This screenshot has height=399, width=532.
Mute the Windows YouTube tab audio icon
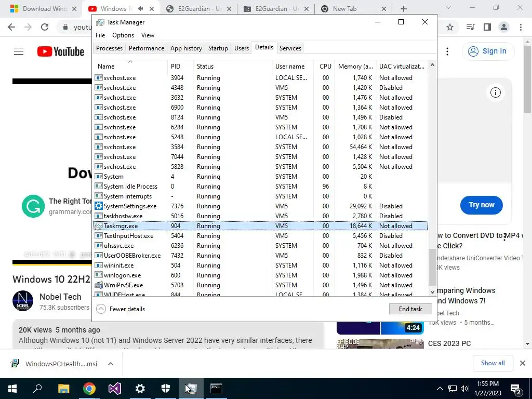pos(141,9)
